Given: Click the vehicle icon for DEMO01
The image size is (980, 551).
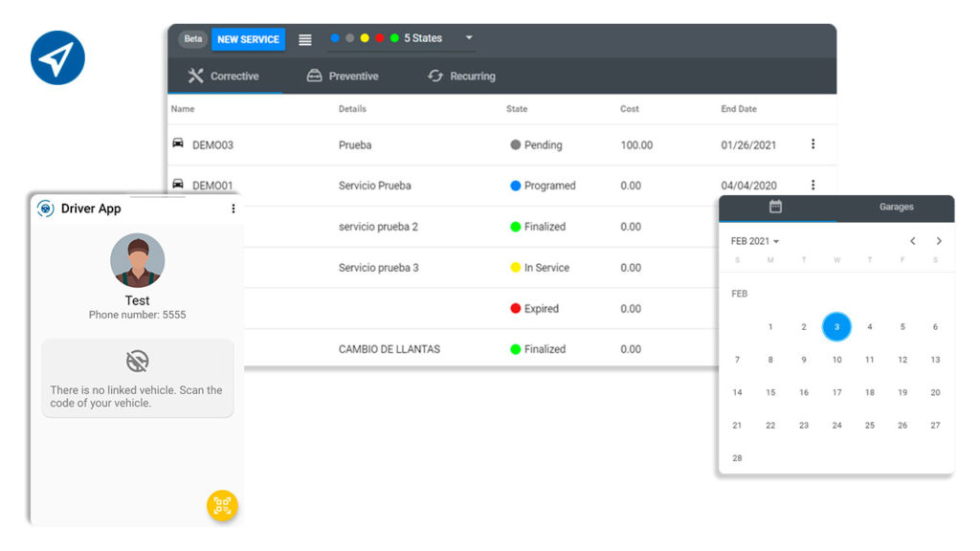Looking at the screenshot, I should [178, 184].
